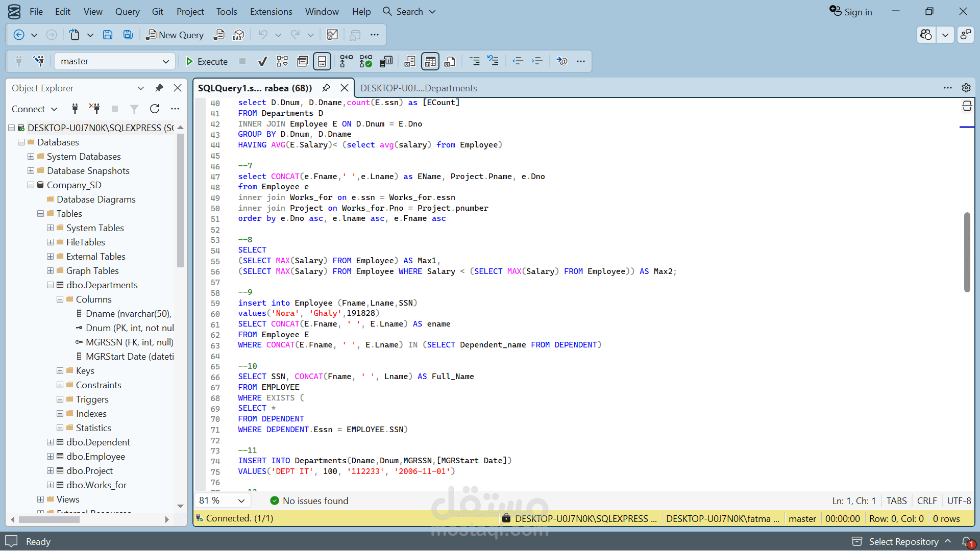Click the New Query button
The width and height of the screenshot is (980, 551).
click(175, 35)
